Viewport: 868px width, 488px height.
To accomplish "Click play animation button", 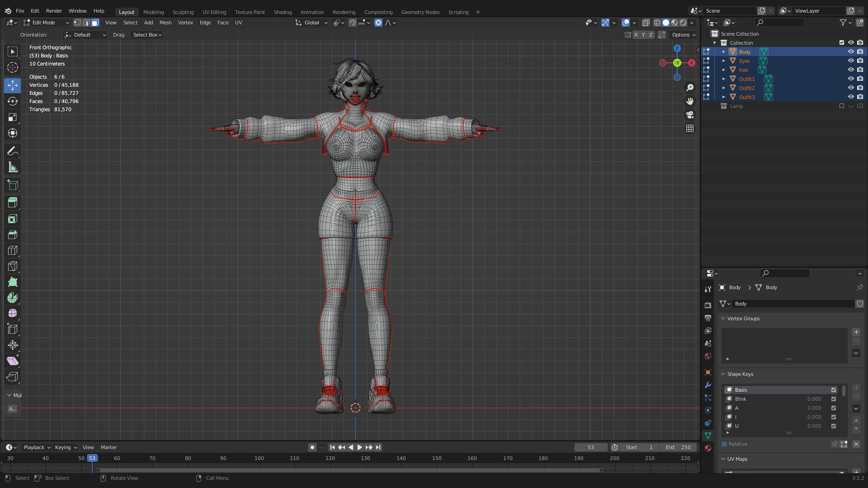I will 360,447.
